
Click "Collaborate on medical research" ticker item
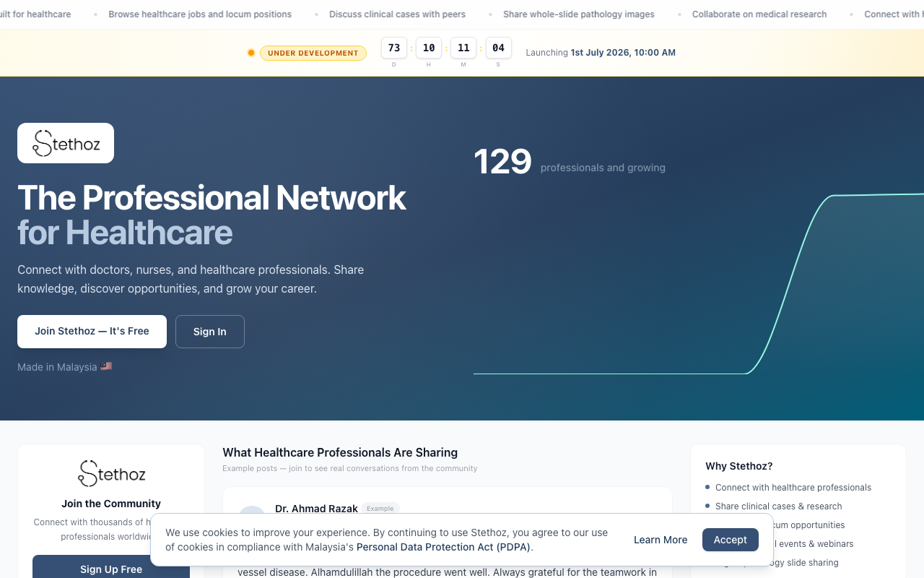[759, 14]
